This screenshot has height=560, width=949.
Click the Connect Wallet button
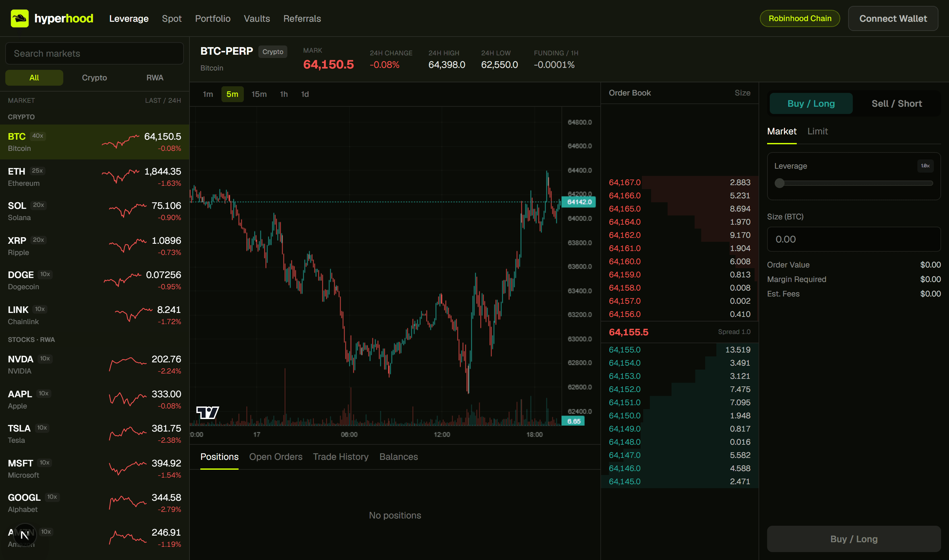click(893, 18)
